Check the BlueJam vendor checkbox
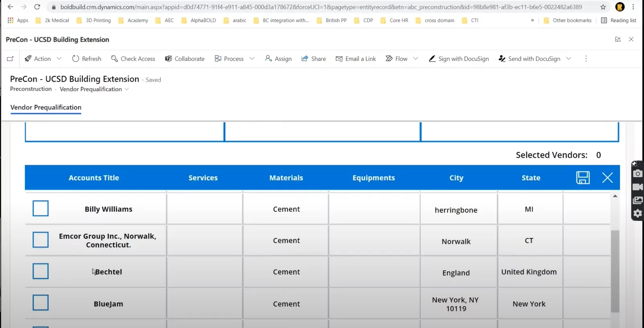 tap(41, 303)
